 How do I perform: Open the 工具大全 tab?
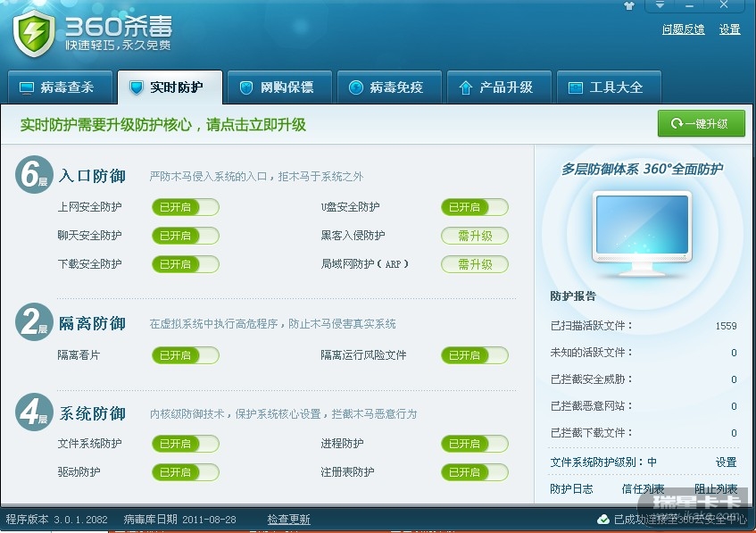pyautogui.click(x=609, y=87)
